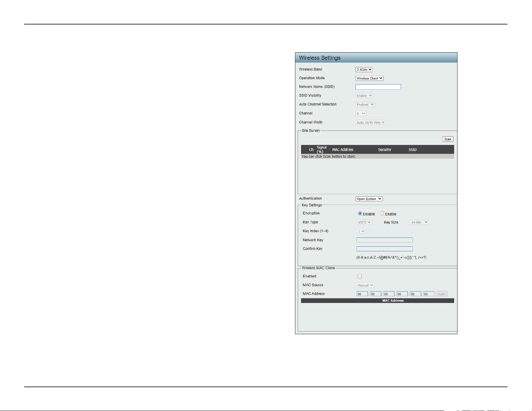Click the Wireless Settings title
This screenshot has width=532, height=411.
(320, 58)
